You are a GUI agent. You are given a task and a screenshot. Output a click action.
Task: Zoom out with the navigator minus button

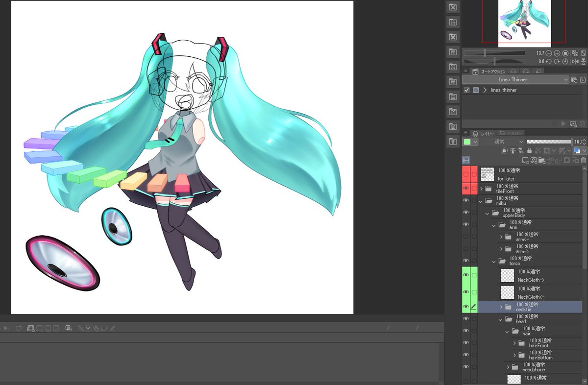[549, 53]
